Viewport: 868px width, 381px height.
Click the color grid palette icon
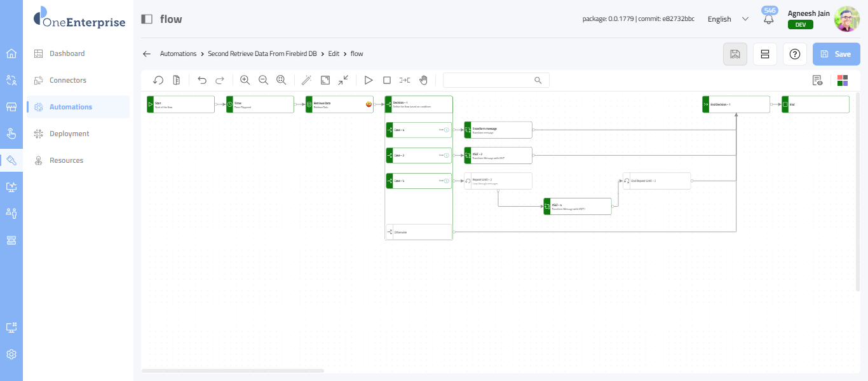point(843,80)
